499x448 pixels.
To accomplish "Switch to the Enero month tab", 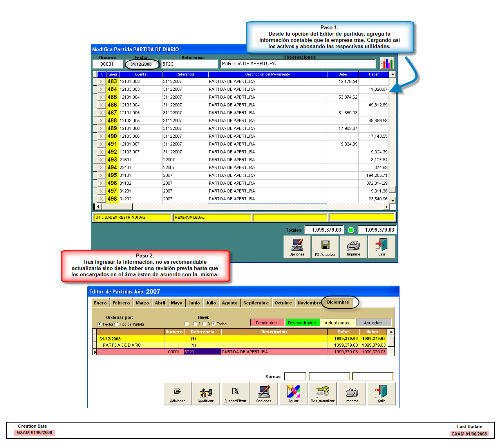I will click(100, 303).
